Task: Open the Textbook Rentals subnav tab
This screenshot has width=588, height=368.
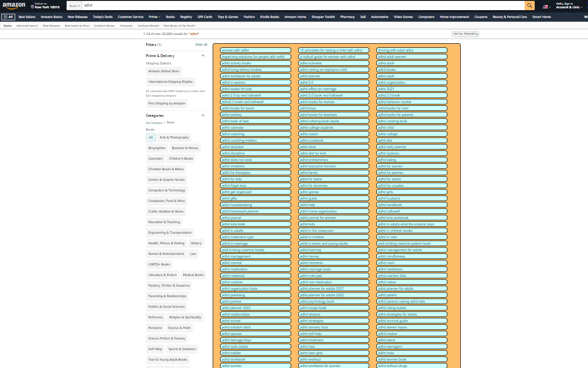Action: coord(148,26)
